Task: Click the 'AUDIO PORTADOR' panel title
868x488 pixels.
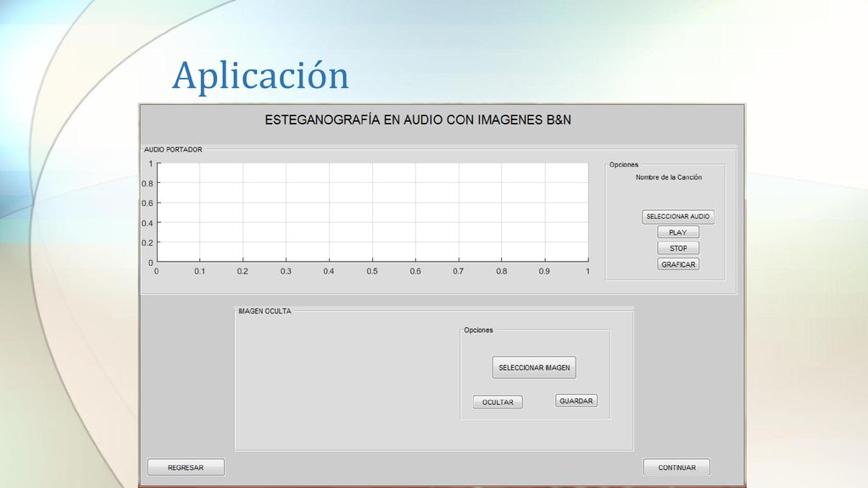Action: click(173, 149)
